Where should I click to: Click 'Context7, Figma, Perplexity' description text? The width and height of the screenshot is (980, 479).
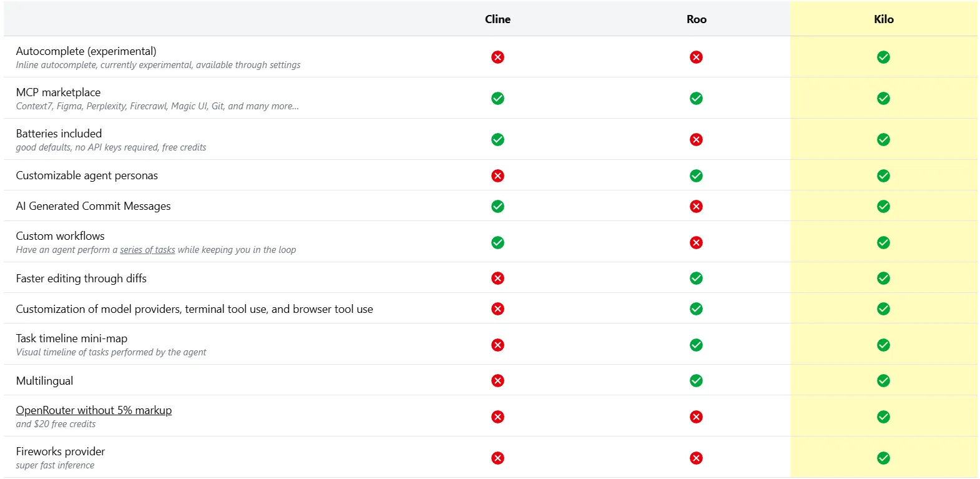(157, 106)
